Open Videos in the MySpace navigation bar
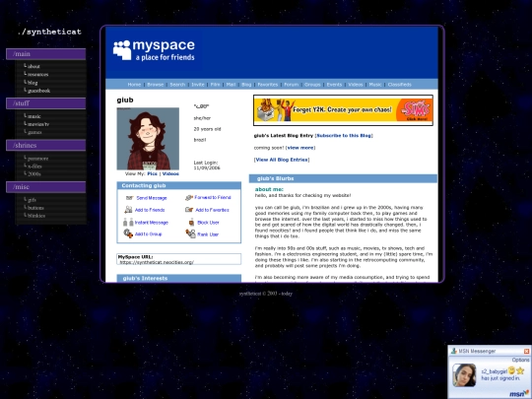The height and width of the screenshot is (399, 532). click(x=356, y=85)
